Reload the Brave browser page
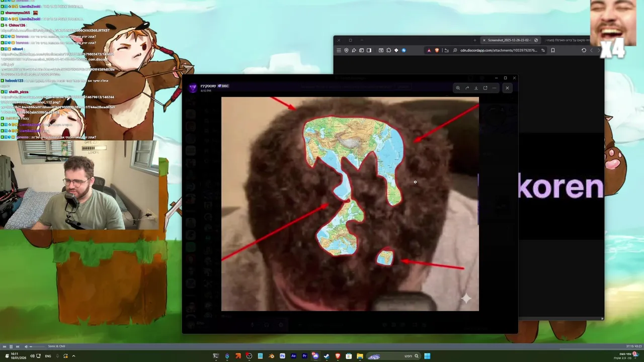The height and width of the screenshot is (362, 644). pyautogui.click(x=584, y=50)
